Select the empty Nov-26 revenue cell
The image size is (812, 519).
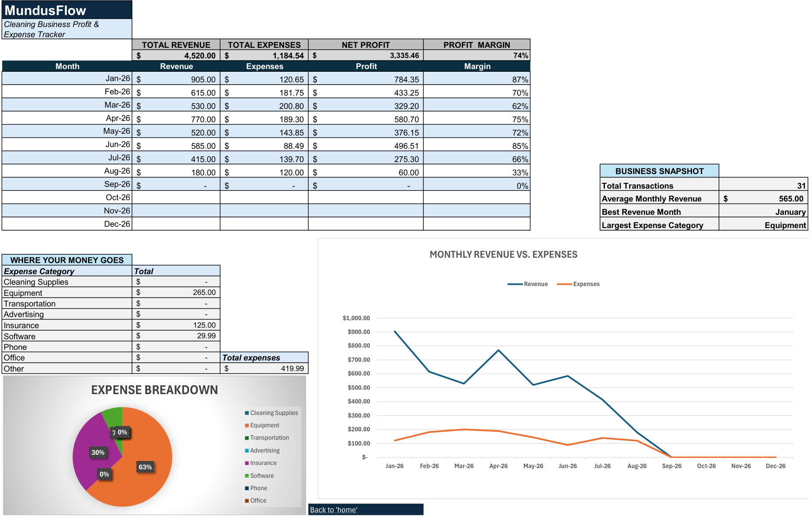click(176, 210)
